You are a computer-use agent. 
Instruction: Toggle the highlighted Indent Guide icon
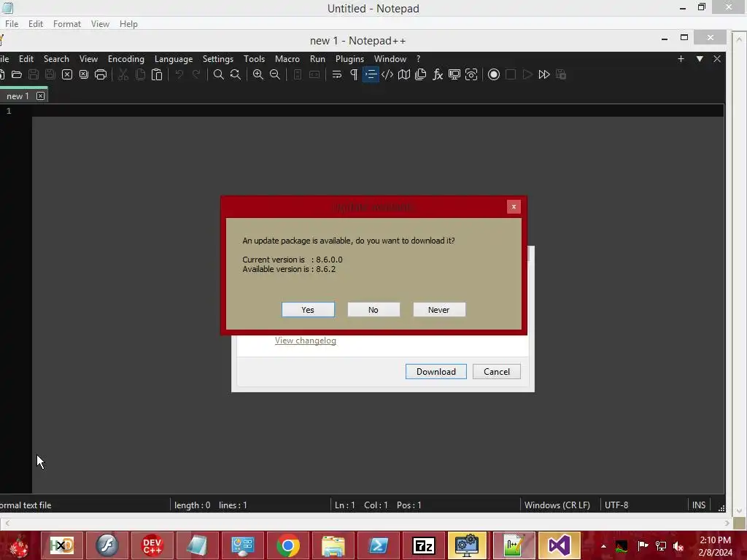tap(371, 75)
